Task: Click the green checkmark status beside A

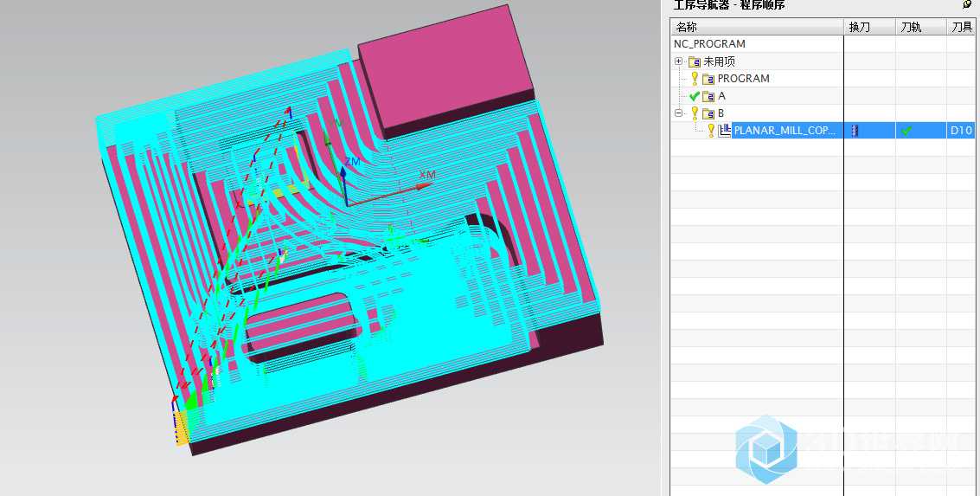Action: coord(694,96)
